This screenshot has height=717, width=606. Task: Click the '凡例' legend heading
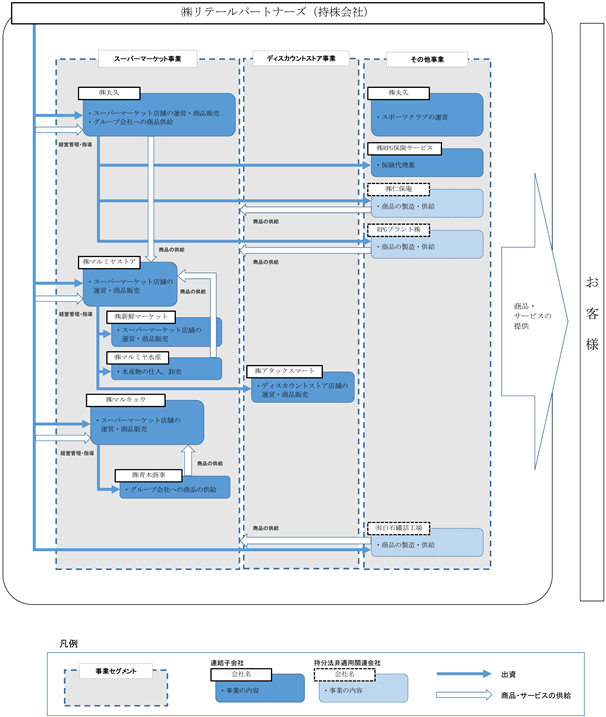click(68, 644)
